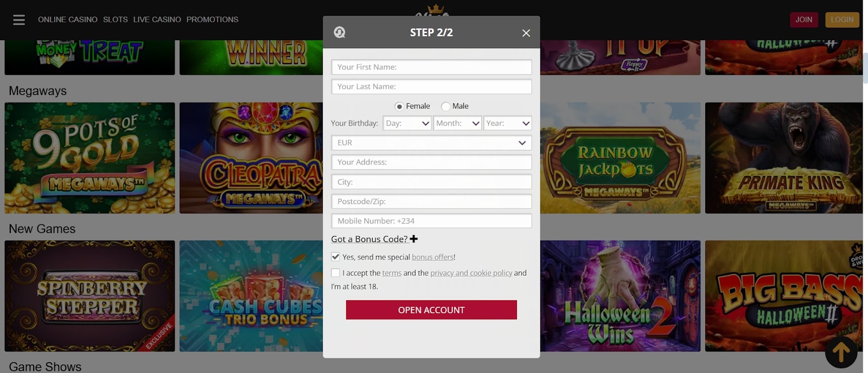The image size is (868, 373).
Task: Open Primate King Megaways game
Action: point(784,158)
